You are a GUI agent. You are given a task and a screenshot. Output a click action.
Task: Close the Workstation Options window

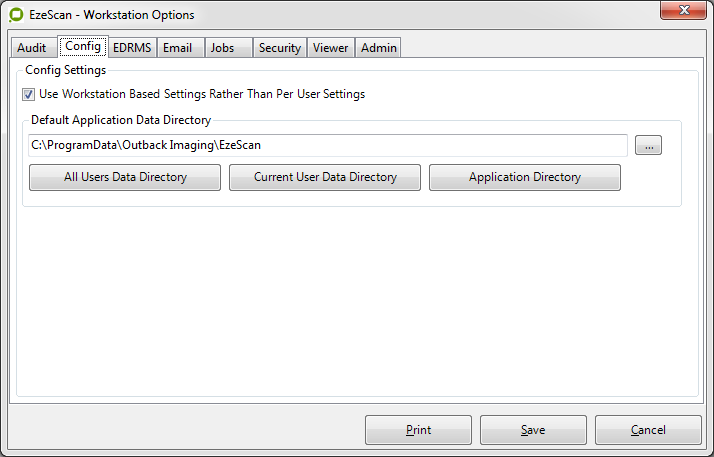(684, 11)
